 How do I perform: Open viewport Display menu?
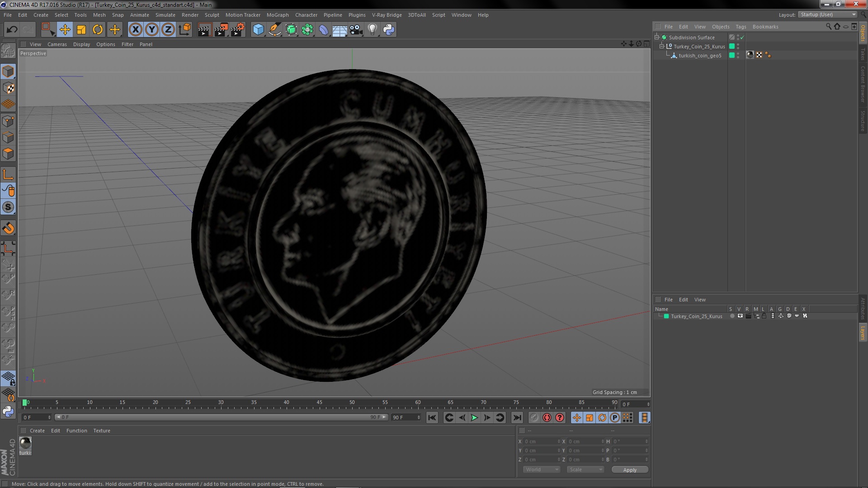(81, 44)
